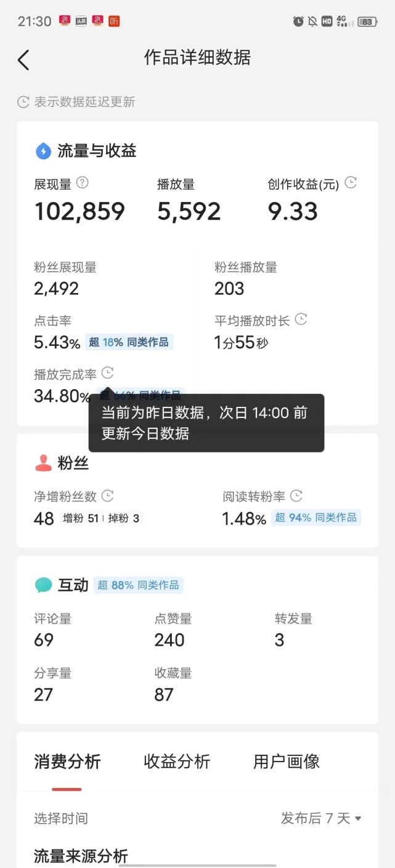
Task: Tap the clock icon beside 创作收益(元)
Action: (351, 183)
